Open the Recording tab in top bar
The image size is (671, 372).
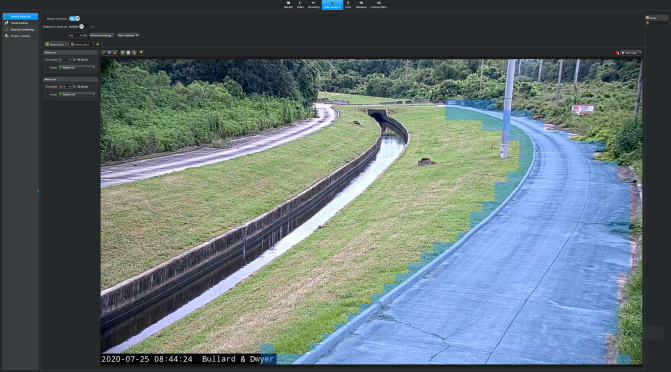[x=314, y=5]
